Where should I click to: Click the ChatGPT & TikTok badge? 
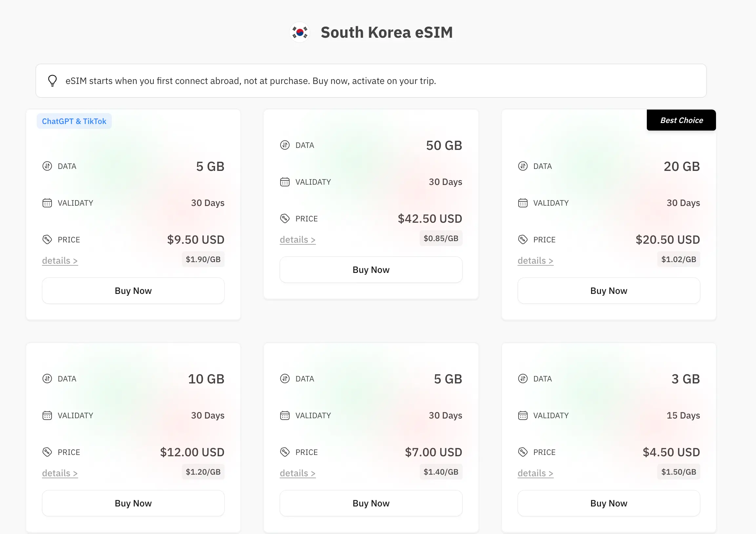74,121
